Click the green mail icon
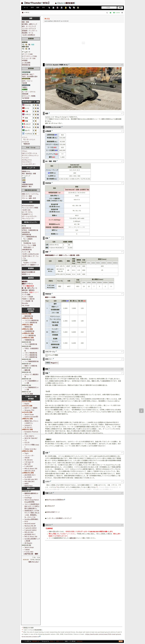The image size is (145, 644). pyautogui.click(x=110, y=12)
